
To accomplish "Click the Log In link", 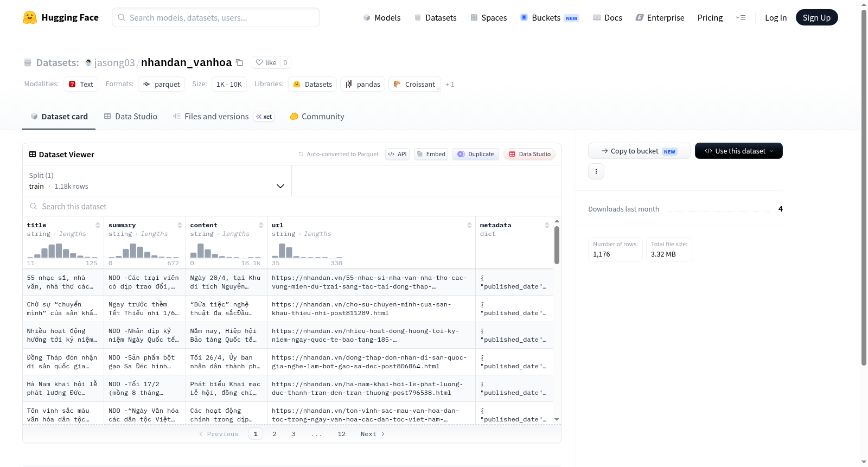I will point(776,18).
